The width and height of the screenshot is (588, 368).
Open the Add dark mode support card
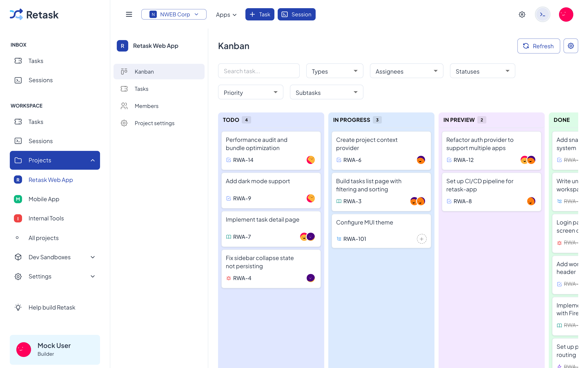click(271, 191)
